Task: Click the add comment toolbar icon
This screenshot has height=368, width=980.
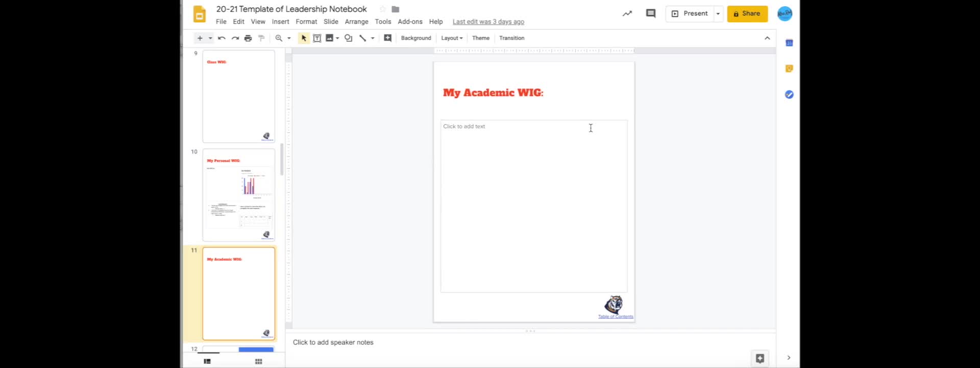Action: (x=388, y=38)
